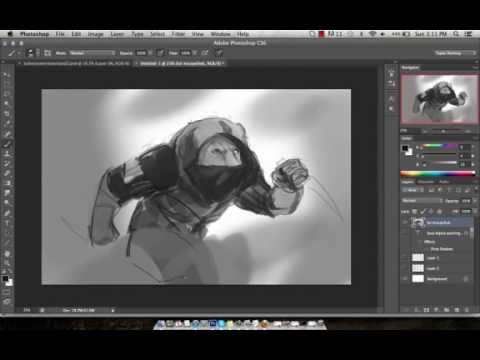Select the Rectangular Marquee tool
The height and width of the screenshot is (360, 480).
pos(7,85)
